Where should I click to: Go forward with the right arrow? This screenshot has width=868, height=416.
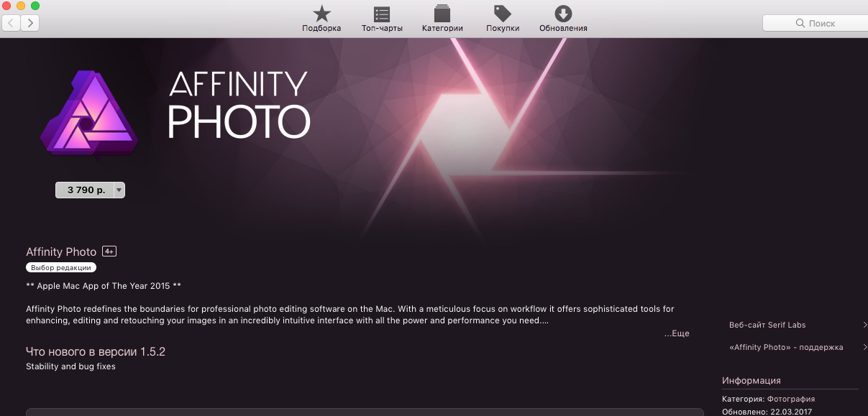click(29, 23)
